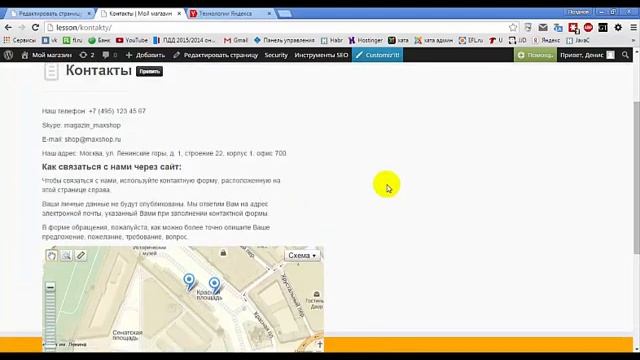Image resolution: width=640 pixels, height=360 pixels.
Task: Open the Hostinger bookmark
Action: coord(366,40)
